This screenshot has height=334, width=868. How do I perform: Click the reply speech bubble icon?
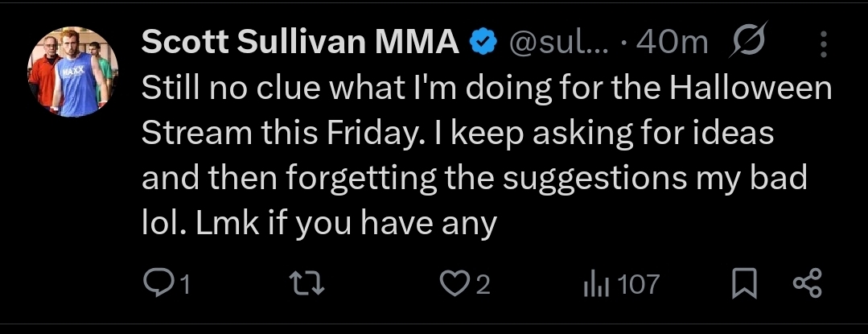coord(155,283)
